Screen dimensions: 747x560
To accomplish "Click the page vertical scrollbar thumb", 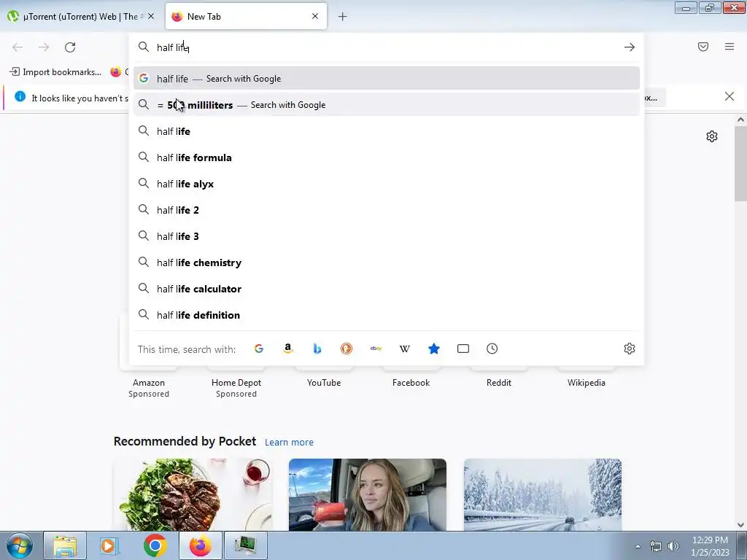I will 740,164.
